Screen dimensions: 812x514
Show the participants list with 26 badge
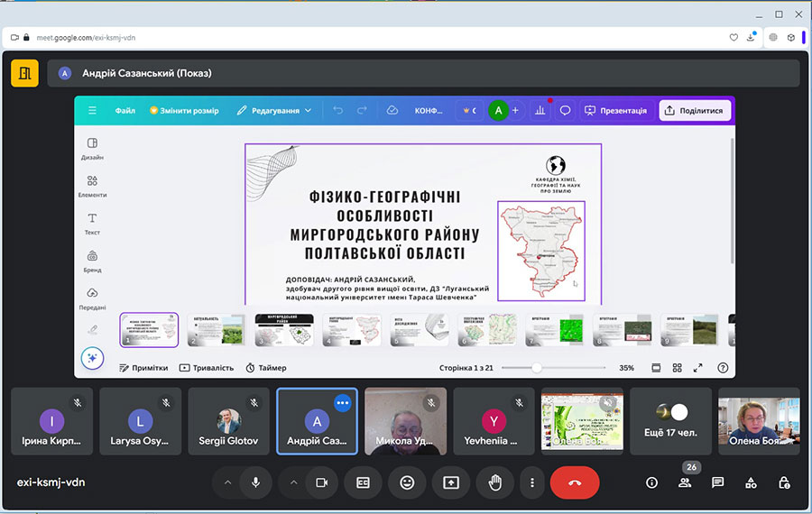[685, 482]
